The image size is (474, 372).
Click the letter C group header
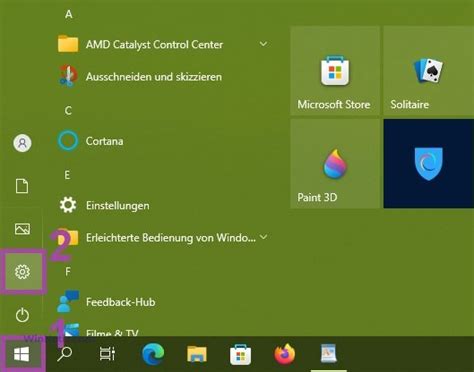point(68,110)
